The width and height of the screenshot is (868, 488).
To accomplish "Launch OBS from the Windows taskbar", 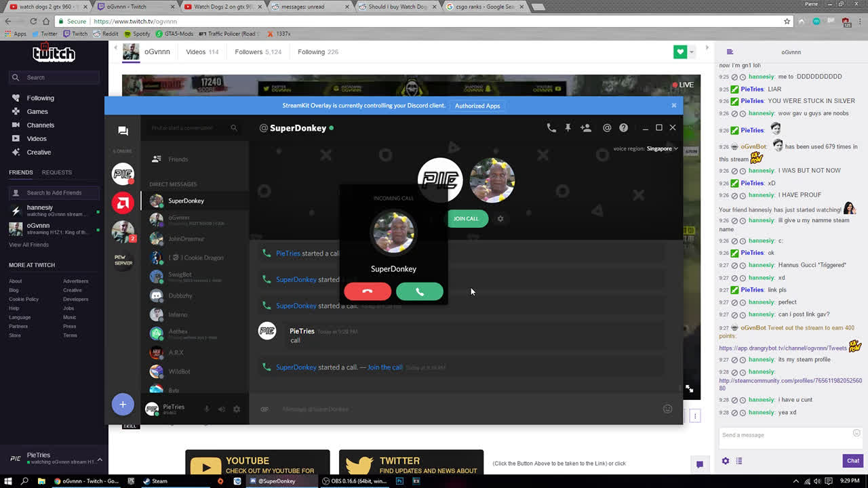I will 350,481.
